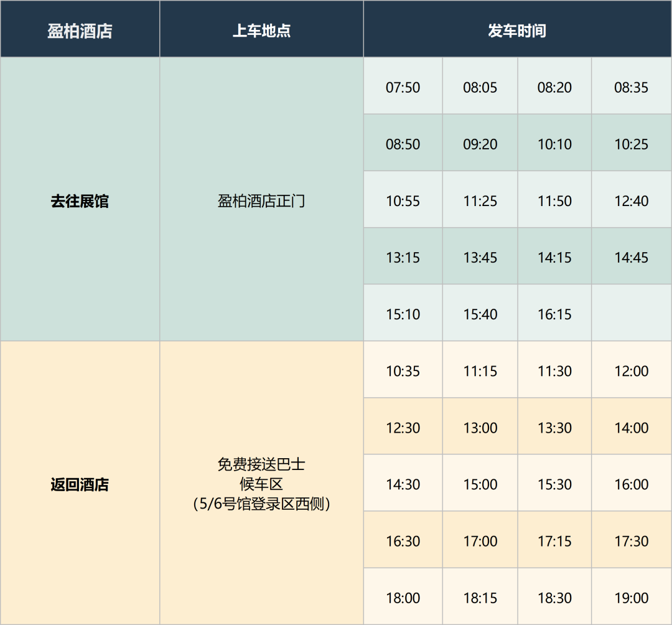The height and width of the screenshot is (625, 672).
Task: Click the 18:30 return time
Action: point(554,596)
